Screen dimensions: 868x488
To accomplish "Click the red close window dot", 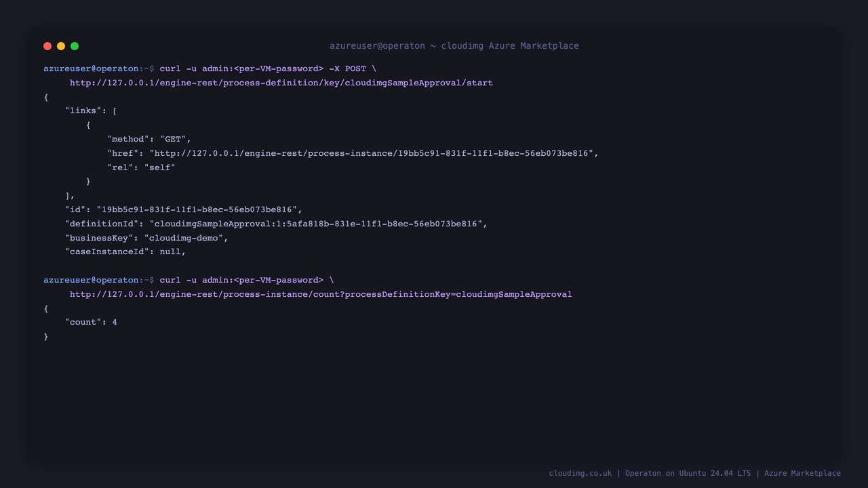I will click(47, 46).
